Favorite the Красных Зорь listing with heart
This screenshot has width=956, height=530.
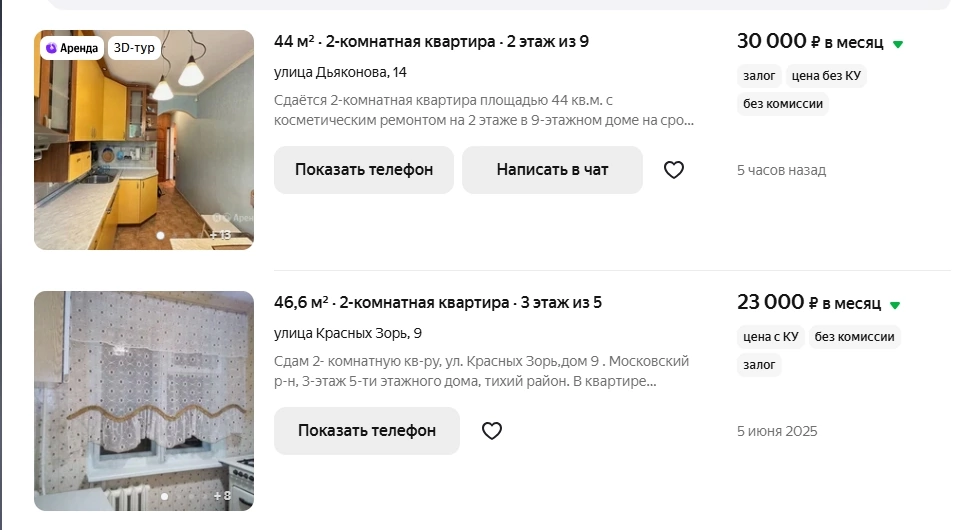[x=492, y=431]
